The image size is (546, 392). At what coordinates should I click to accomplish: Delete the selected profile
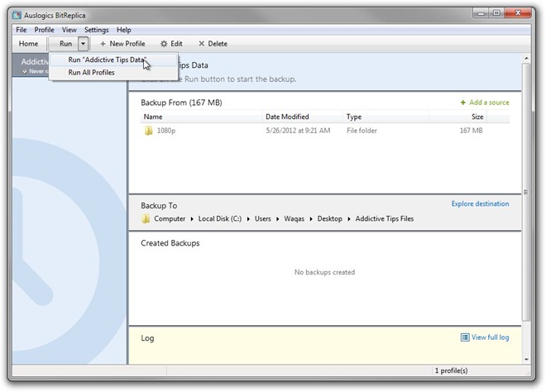coord(213,44)
